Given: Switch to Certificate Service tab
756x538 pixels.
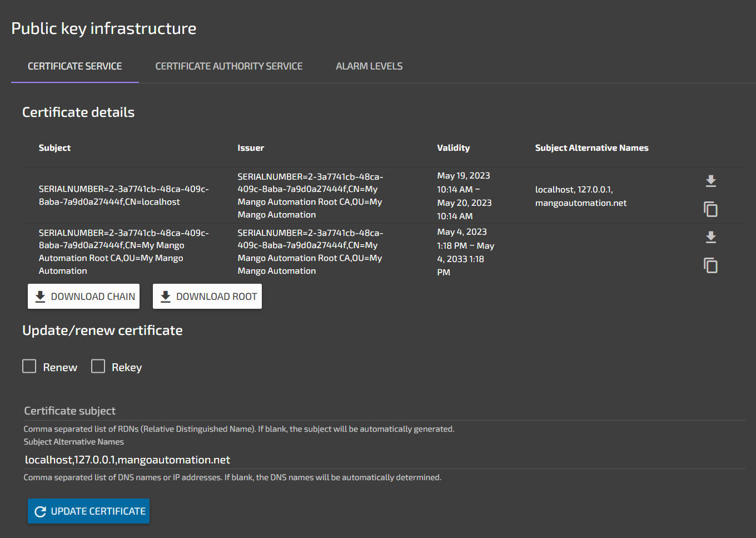Looking at the screenshot, I should [75, 66].
